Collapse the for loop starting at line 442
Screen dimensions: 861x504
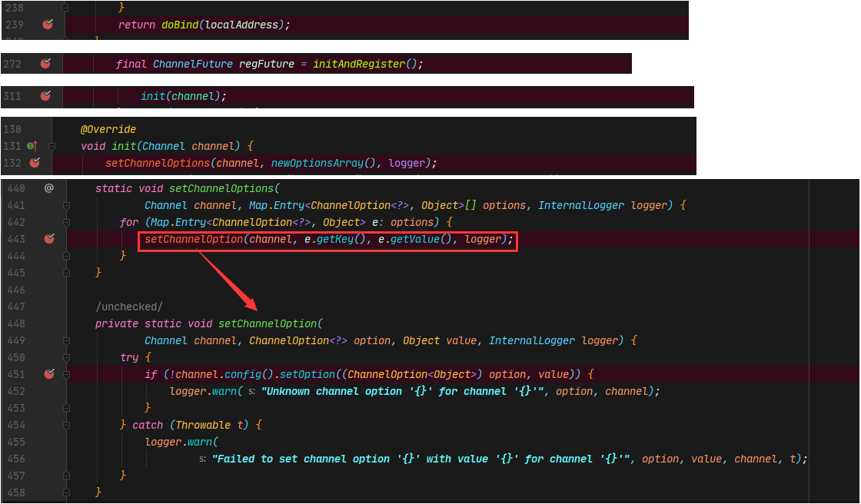tap(66, 222)
